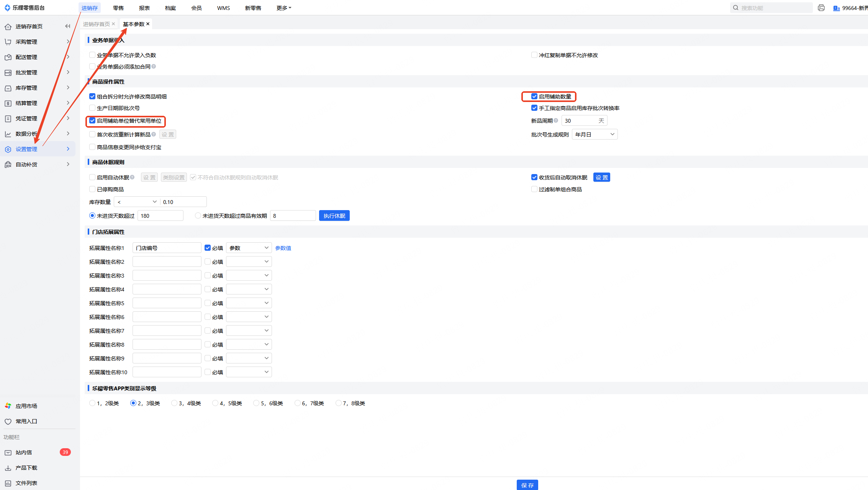Collapse the sidebar with arrow icon
The height and width of the screenshot is (490, 868).
pos(68,26)
